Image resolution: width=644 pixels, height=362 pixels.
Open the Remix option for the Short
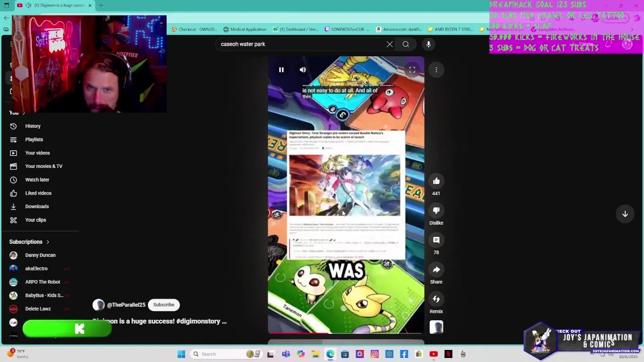tap(436, 299)
